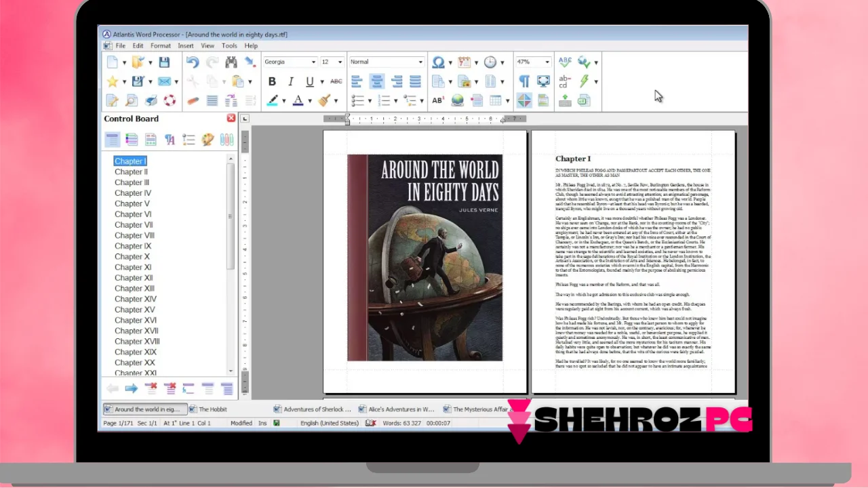The image size is (868, 488).
Task: Close the Control Board panel
Action: 231,118
